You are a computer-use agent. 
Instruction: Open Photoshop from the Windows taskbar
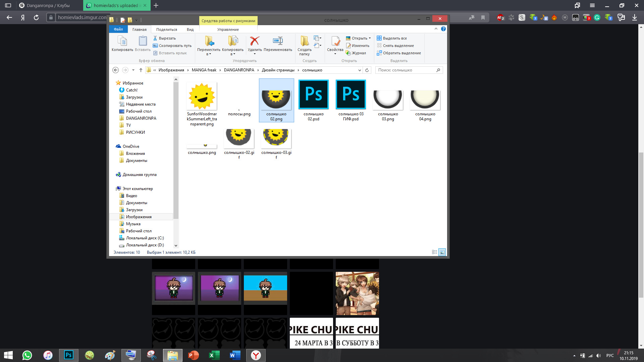69,355
